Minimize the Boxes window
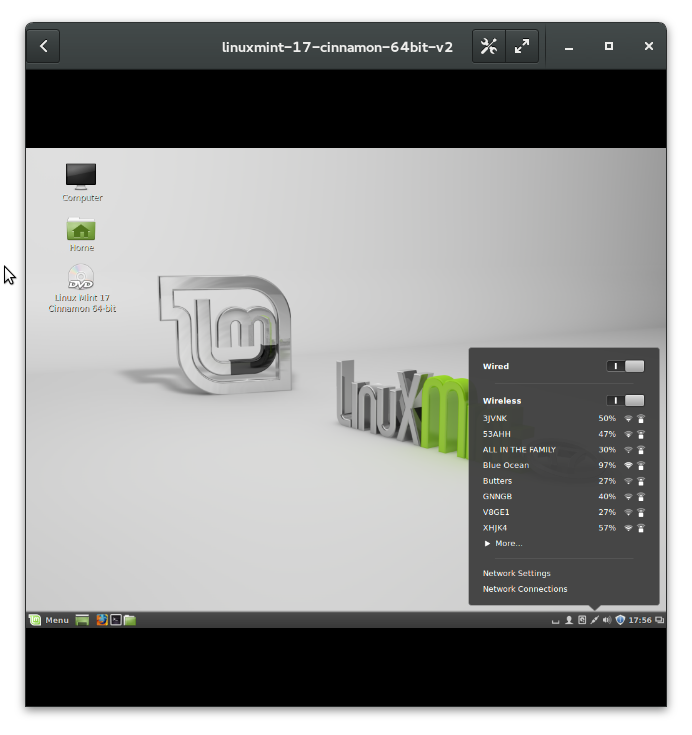692x735 pixels. coord(569,47)
